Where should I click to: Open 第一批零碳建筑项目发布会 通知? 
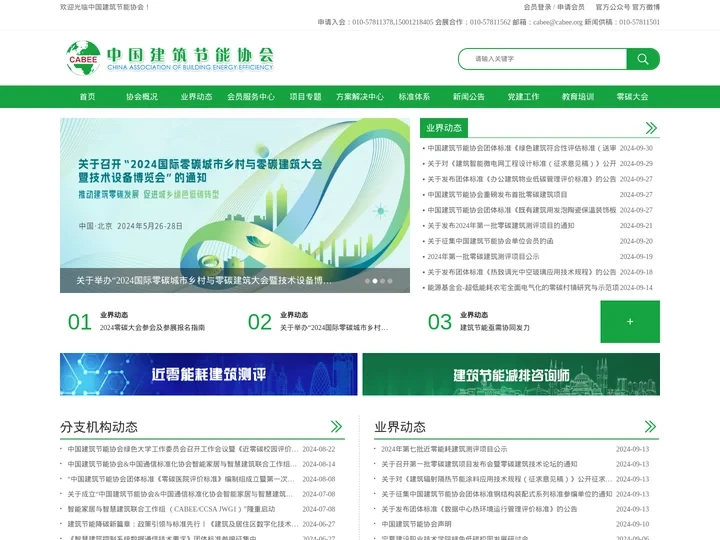coord(479,464)
